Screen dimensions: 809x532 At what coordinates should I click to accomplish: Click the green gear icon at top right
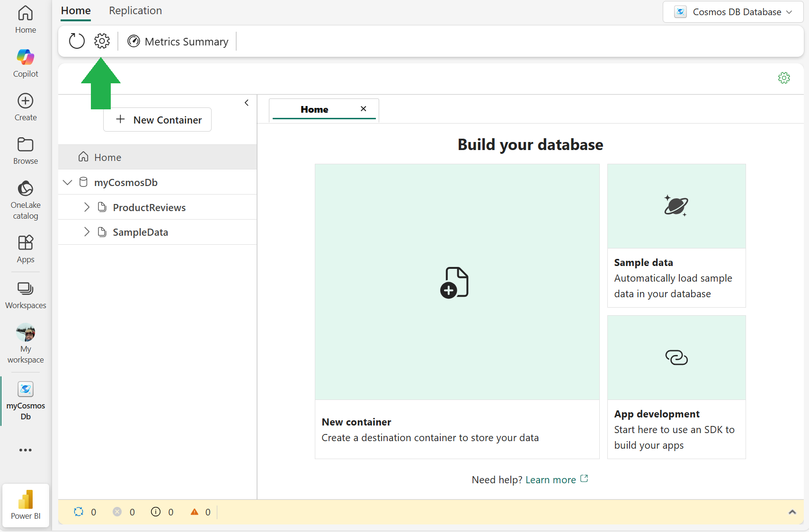tap(784, 78)
